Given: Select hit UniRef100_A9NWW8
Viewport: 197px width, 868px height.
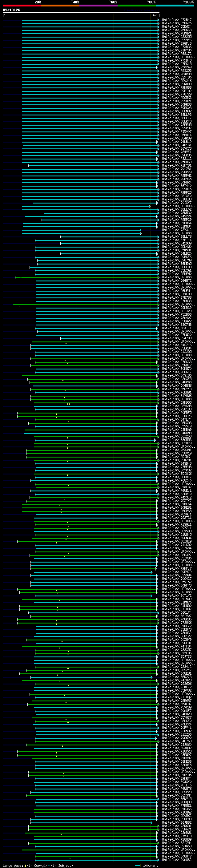Looking at the screenshot, I should coord(177,84).
